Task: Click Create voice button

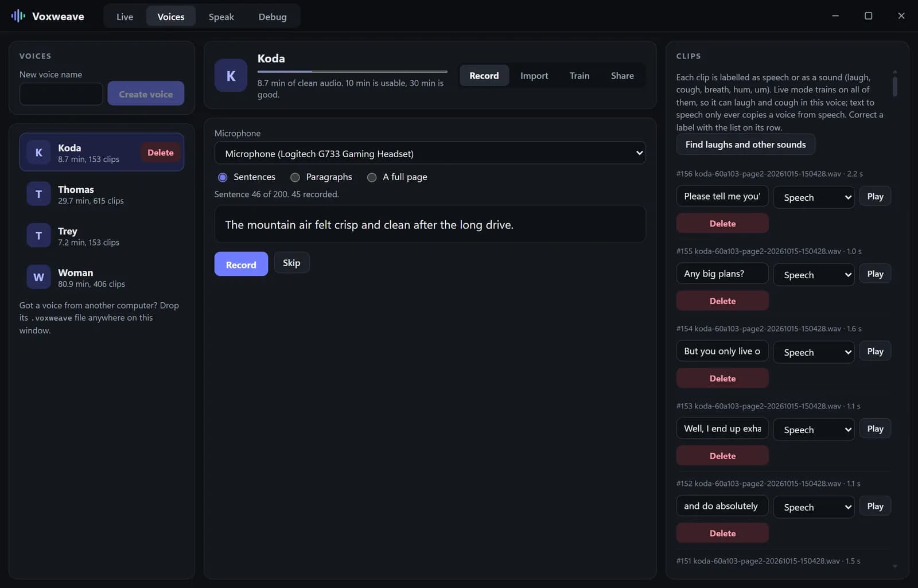Action: tap(146, 94)
